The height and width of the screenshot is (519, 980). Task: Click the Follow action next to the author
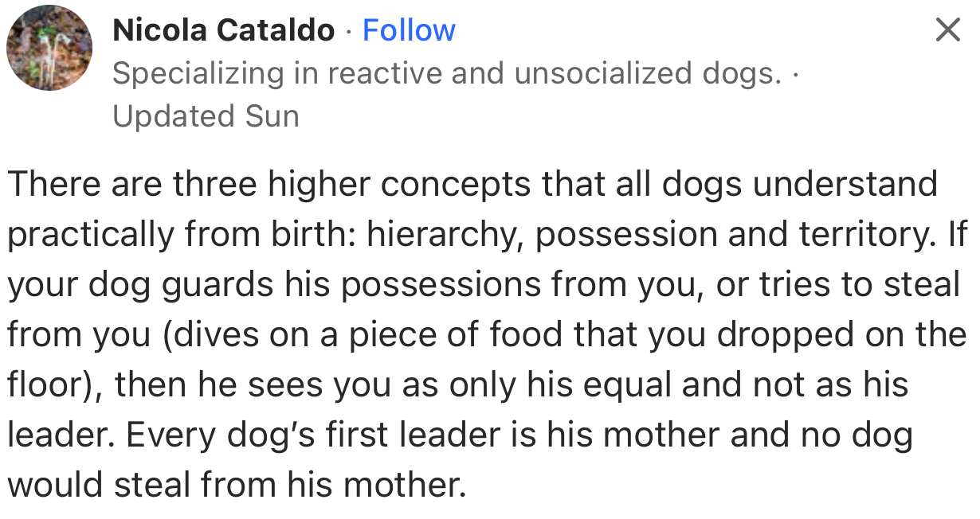(x=409, y=29)
